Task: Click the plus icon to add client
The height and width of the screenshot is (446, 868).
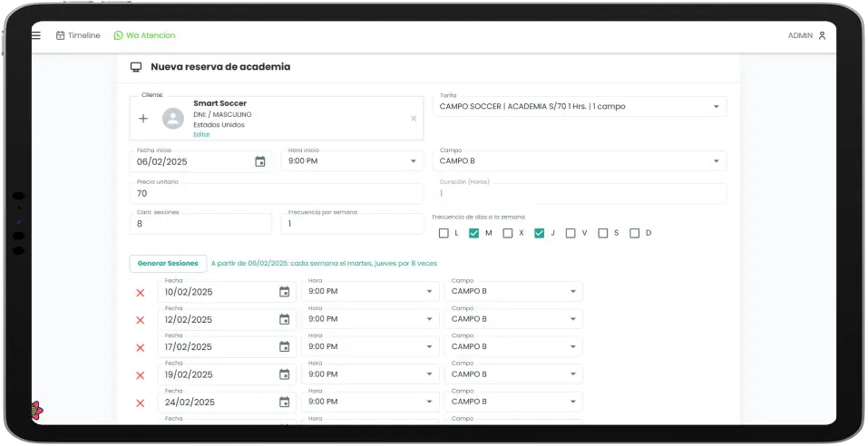Action: point(143,119)
